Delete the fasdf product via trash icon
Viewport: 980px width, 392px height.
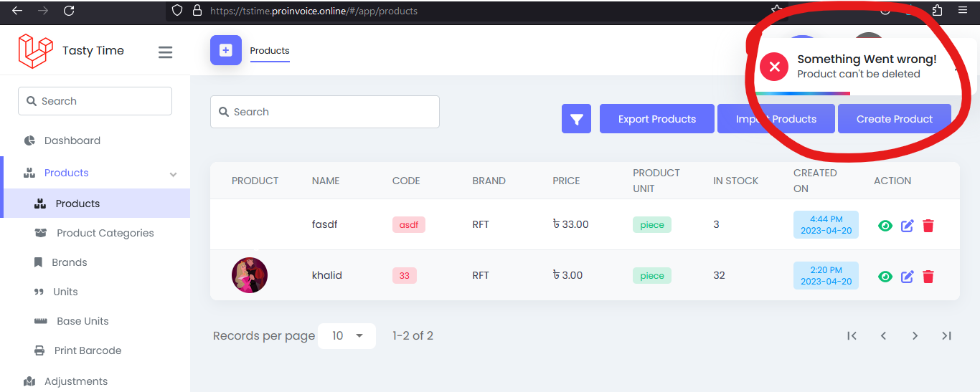point(928,226)
